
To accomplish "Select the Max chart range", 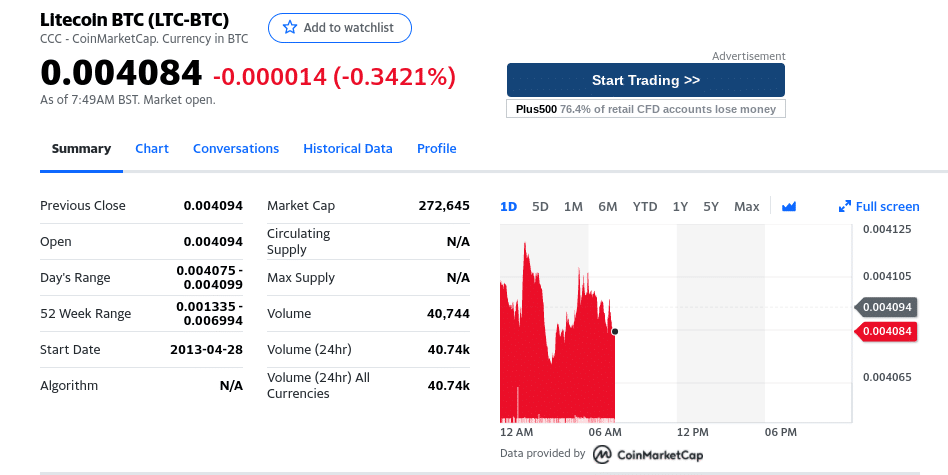I will [x=747, y=207].
